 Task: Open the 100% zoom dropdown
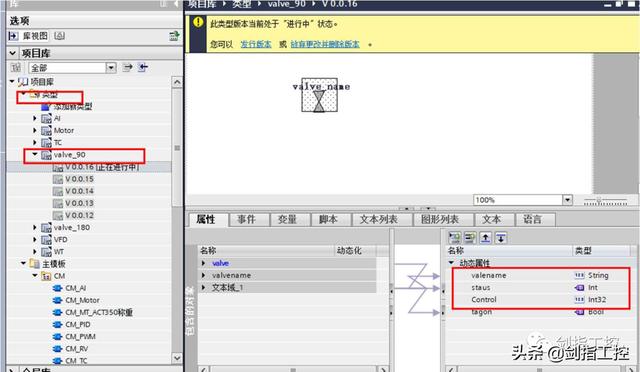coord(567,200)
